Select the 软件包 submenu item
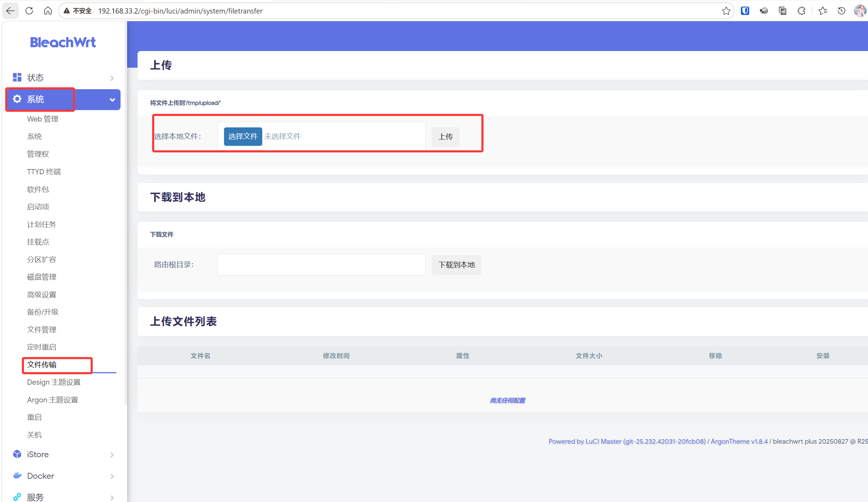The image size is (868, 502). (38, 189)
